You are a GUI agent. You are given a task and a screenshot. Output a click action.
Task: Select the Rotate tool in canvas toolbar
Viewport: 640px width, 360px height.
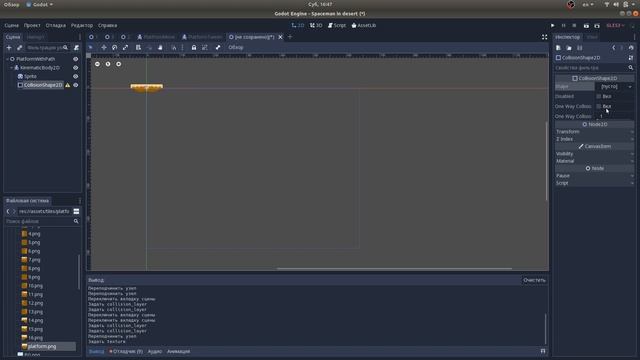pyautogui.click(x=115, y=48)
